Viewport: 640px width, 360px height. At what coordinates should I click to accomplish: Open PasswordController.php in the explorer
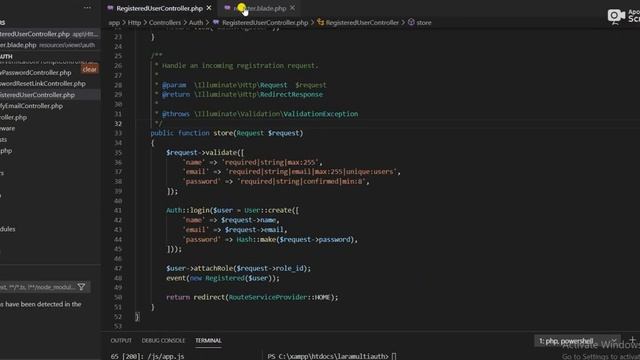click(36, 72)
